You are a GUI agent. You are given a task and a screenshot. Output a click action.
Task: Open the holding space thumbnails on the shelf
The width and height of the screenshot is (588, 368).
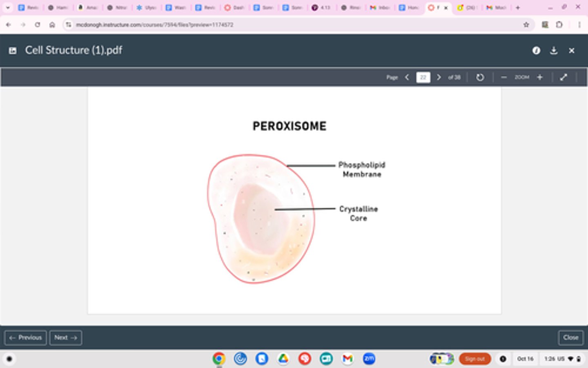coord(441,359)
